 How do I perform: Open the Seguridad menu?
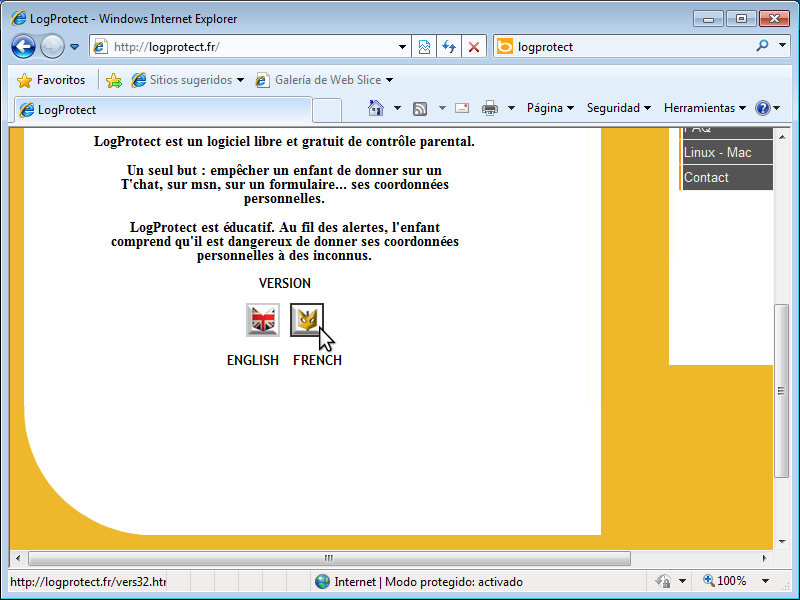[619, 108]
